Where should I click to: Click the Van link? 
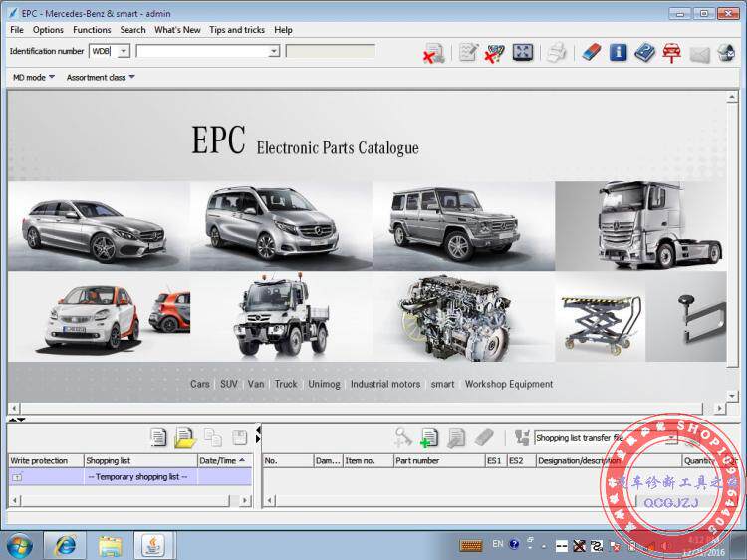click(x=256, y=384)
